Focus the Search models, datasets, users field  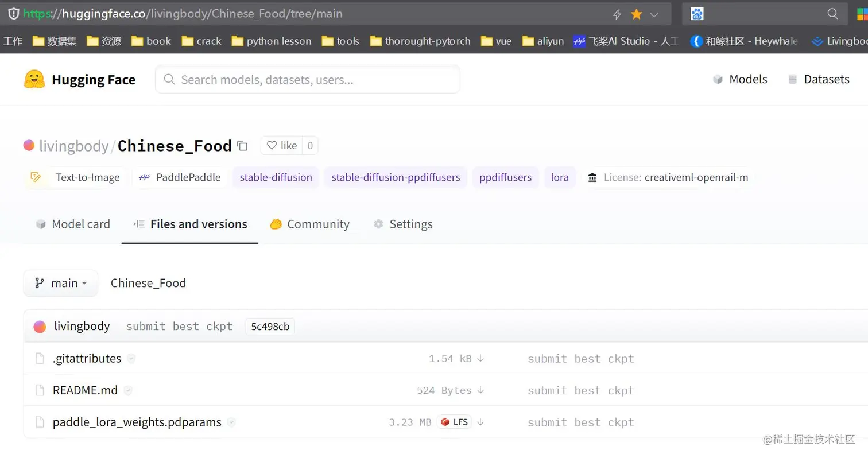[308, 79]
